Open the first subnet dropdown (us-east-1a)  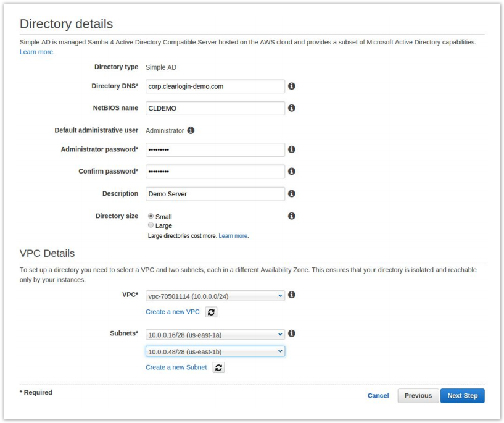click(215, 334)
